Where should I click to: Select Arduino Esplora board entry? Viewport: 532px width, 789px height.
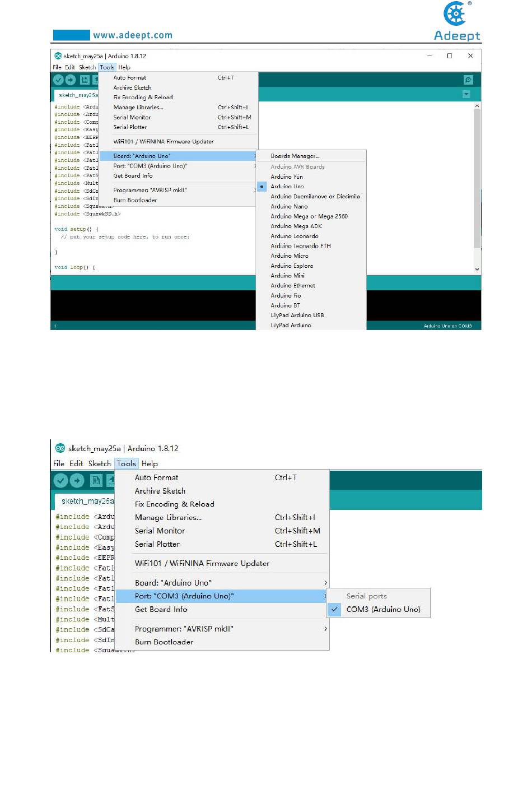pos(292,266)
